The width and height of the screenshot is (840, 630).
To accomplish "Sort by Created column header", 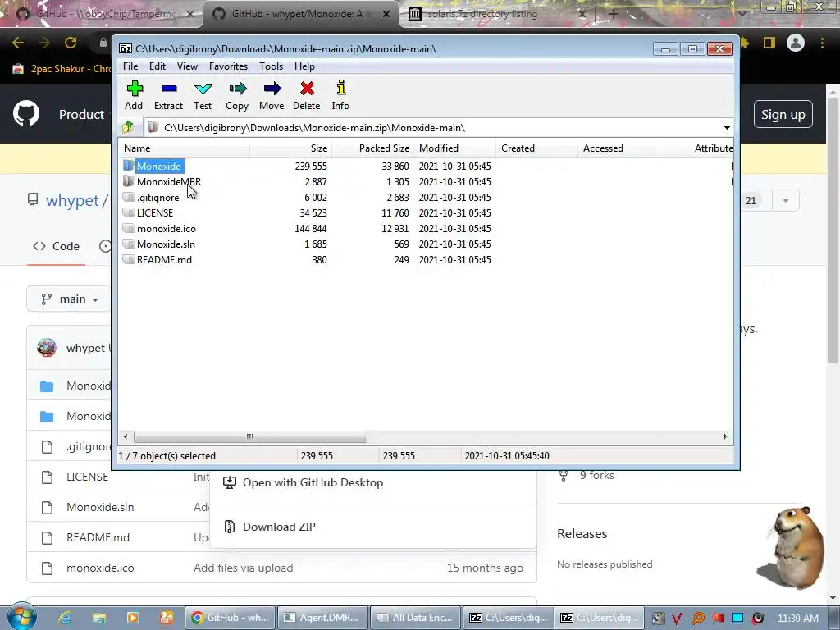I will [536, 148].
